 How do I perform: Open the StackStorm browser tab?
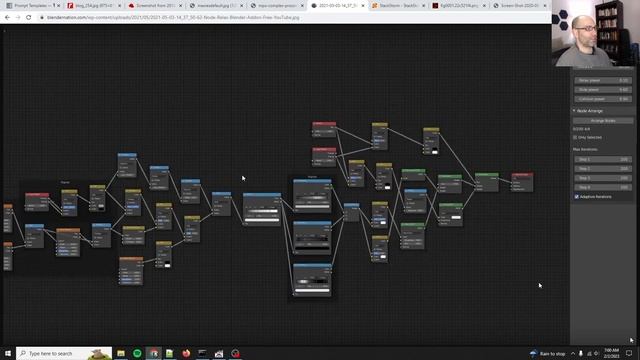click(x=399, y=6)
